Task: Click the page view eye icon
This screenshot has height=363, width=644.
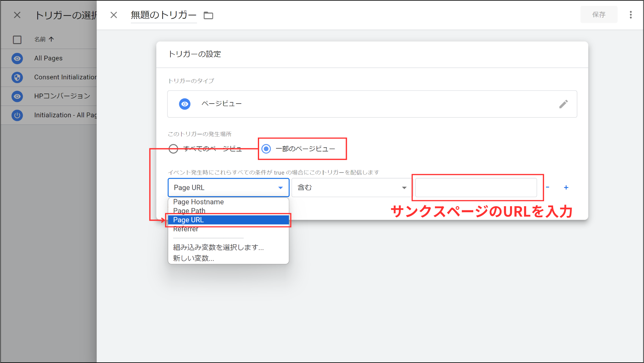Action: [x=185, y=104]
